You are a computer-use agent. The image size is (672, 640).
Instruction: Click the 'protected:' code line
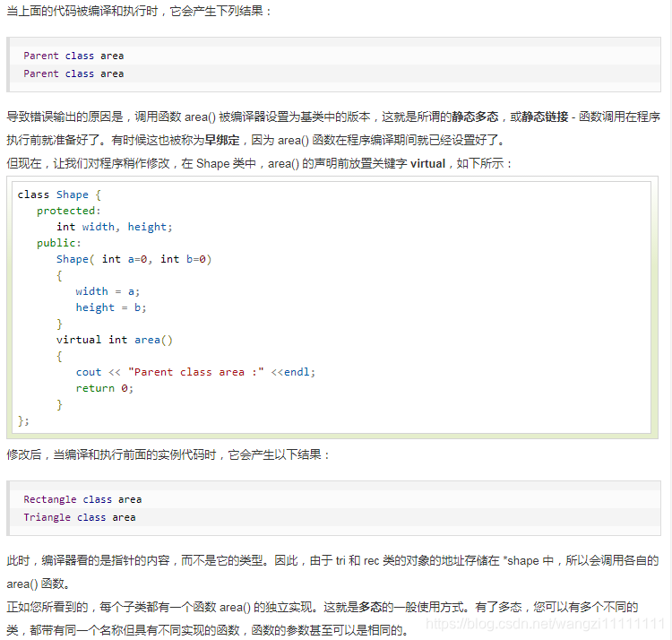click(x=69, y=211)
